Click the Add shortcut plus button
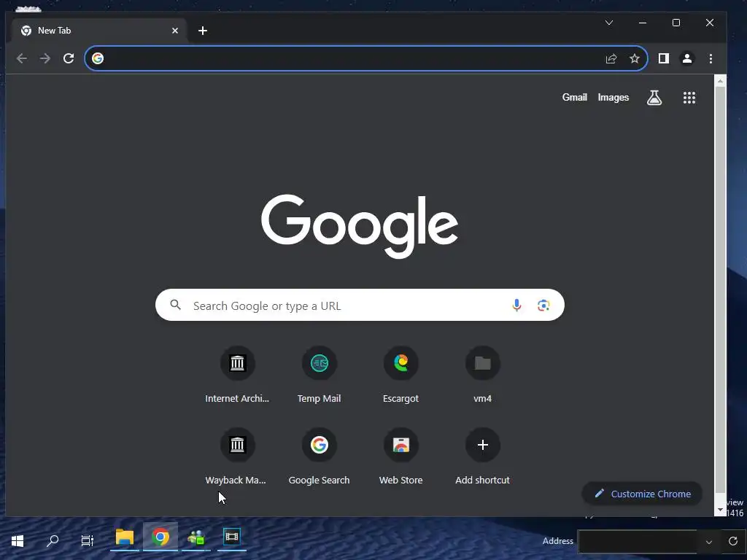This screenshot has height=560, width=747. 483,445
